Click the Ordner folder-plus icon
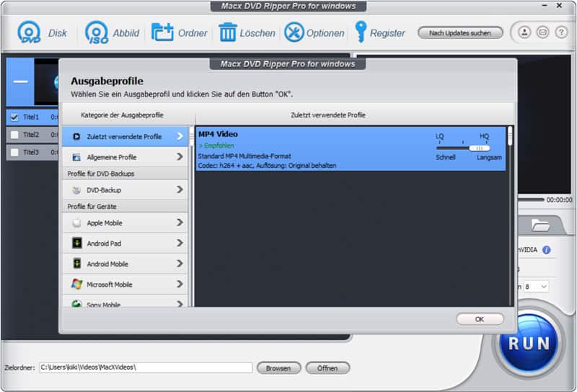Viewport: 577px width, 392px height. (162, 32)
